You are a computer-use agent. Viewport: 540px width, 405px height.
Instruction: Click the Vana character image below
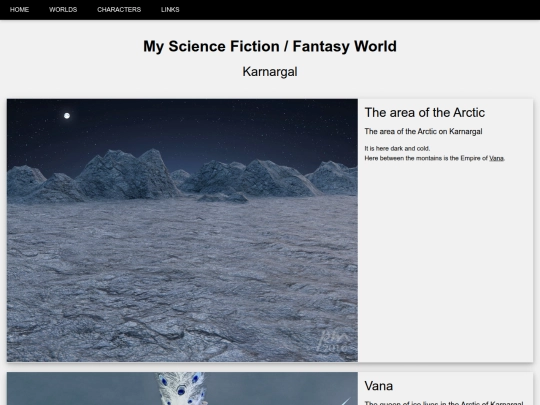(x=182, y=388)
